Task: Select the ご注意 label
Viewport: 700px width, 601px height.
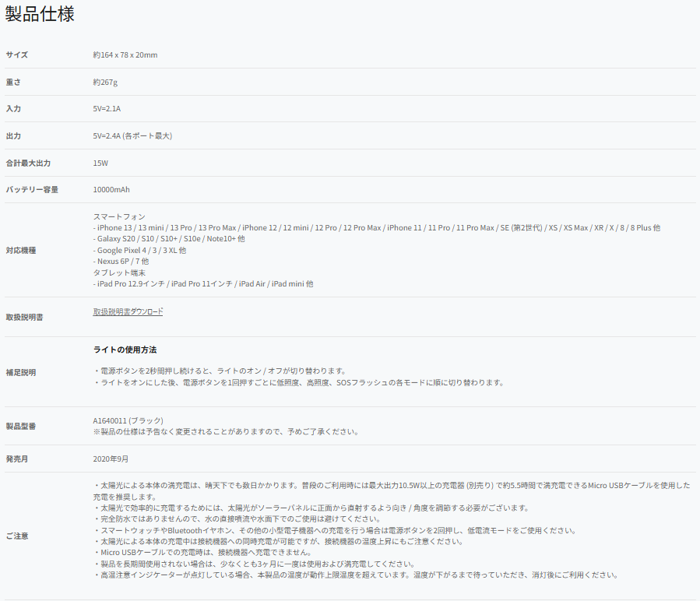Action: [17, 536]
